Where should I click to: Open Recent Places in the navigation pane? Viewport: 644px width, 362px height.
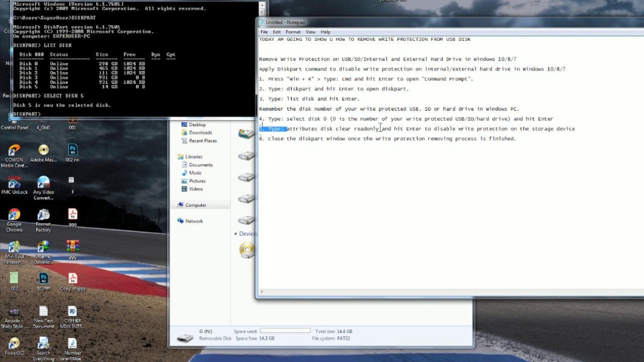203,141
